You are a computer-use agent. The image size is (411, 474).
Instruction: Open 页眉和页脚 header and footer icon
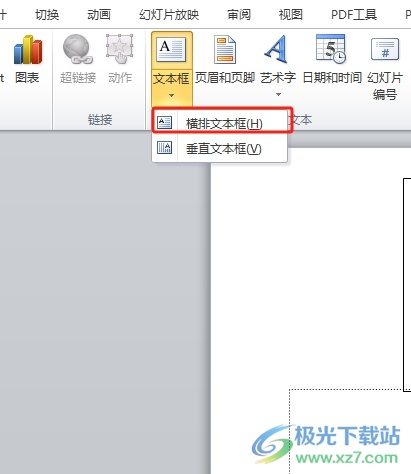click(x=225, y=50)
